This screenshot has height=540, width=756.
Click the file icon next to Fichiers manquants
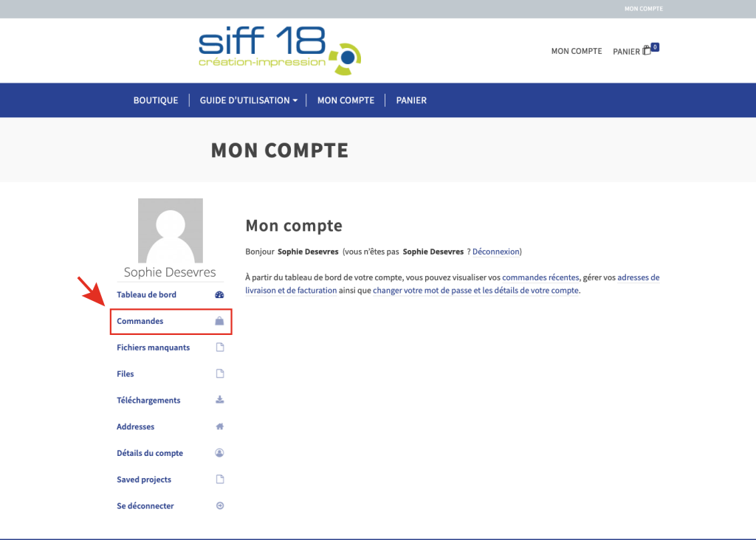[x=219, y=347]
